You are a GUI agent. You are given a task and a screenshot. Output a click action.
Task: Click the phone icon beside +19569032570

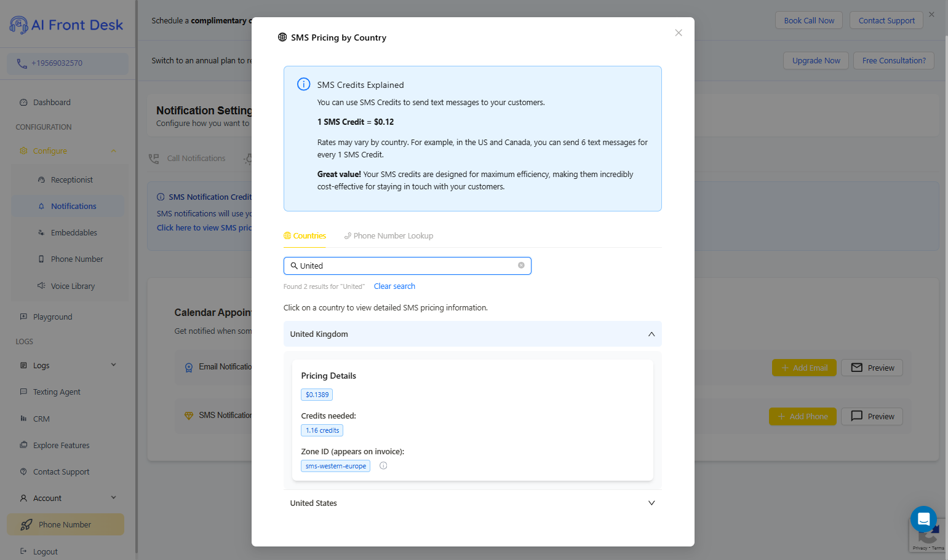(22, 63)
